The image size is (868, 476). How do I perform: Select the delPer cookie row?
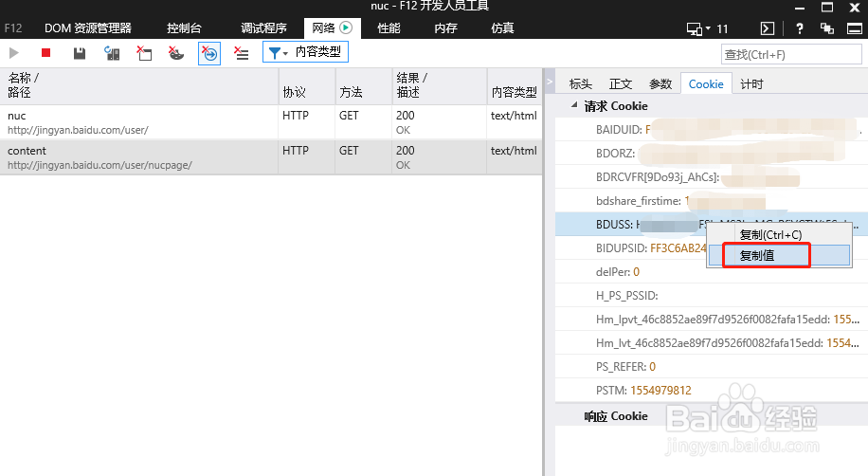click(x=712, y=272)
